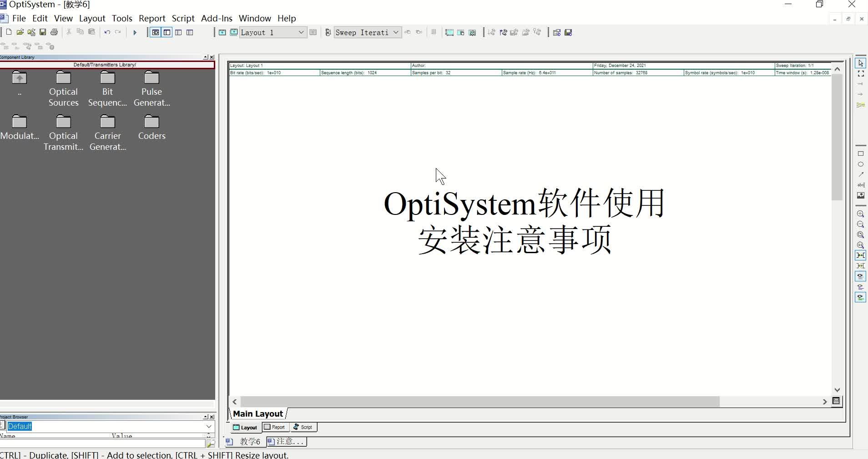Open the Layout 1 dropdown
The height and width of the screenshot is (459, 868).
(x=301, y=32)
